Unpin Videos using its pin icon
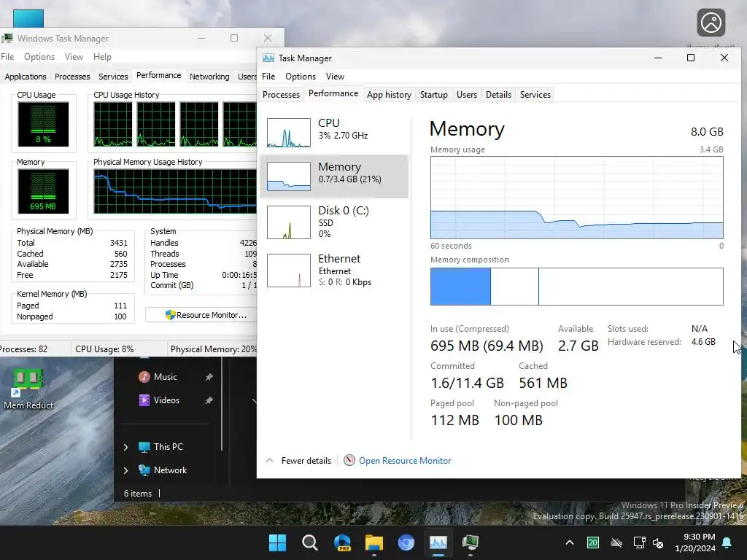Screen dimensions: 747x560 [209, 400]
